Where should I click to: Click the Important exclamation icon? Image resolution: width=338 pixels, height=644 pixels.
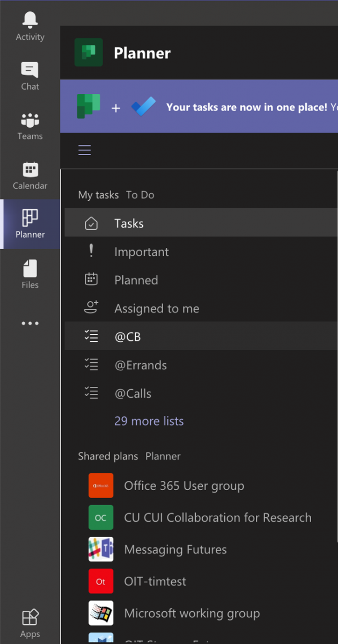[x=91, y=251]
